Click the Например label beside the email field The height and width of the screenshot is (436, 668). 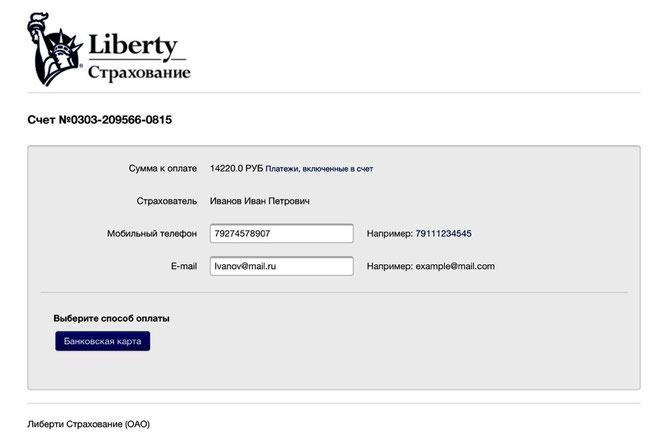point(390,266)
